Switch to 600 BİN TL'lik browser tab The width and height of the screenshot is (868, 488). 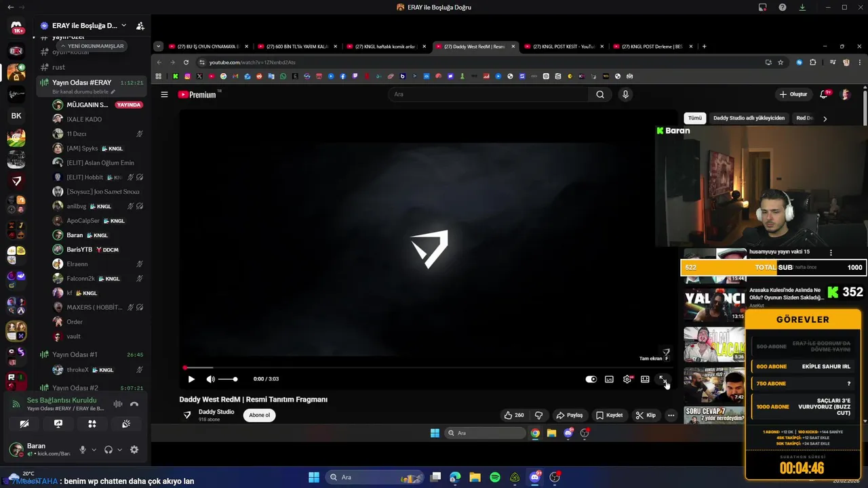(x=297, y=46)
